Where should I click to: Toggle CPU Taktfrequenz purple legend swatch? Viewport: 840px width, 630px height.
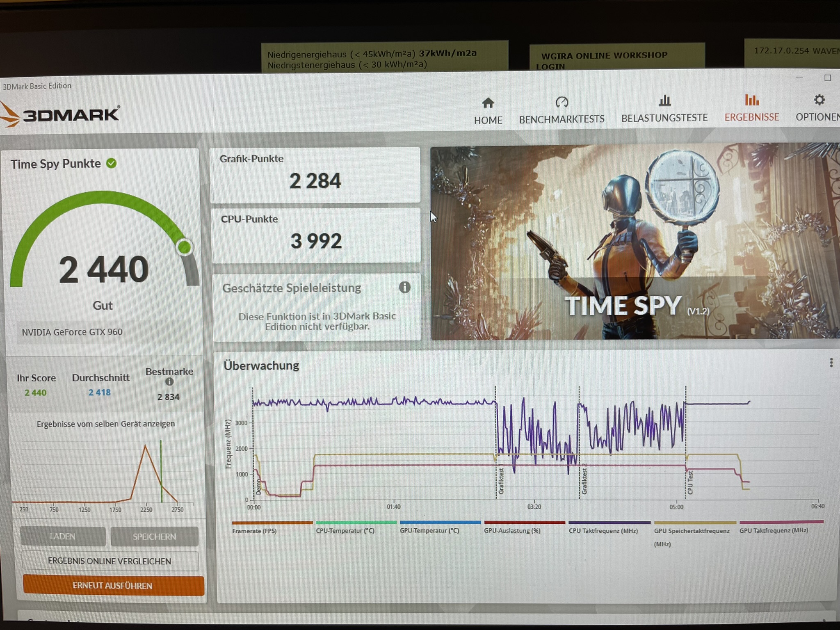pos(609,523)
